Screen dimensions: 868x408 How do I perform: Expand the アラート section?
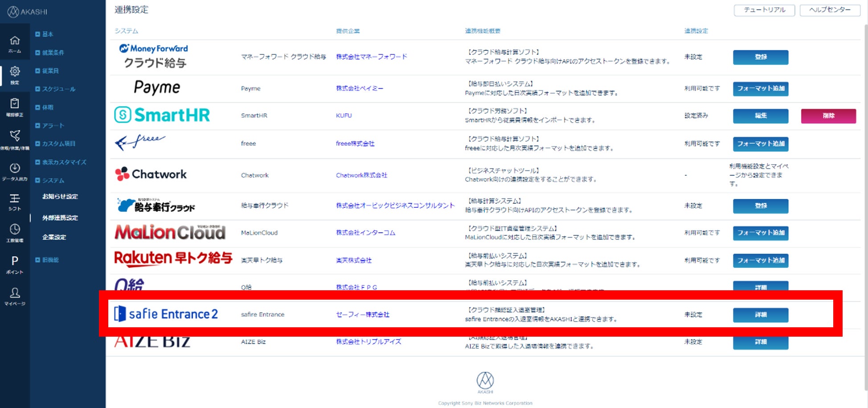(49, 126)
